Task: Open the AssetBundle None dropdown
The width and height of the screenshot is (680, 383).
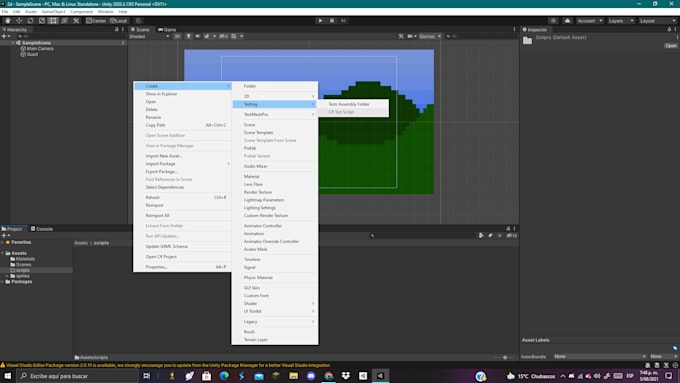Action: (x=600, y=356)
